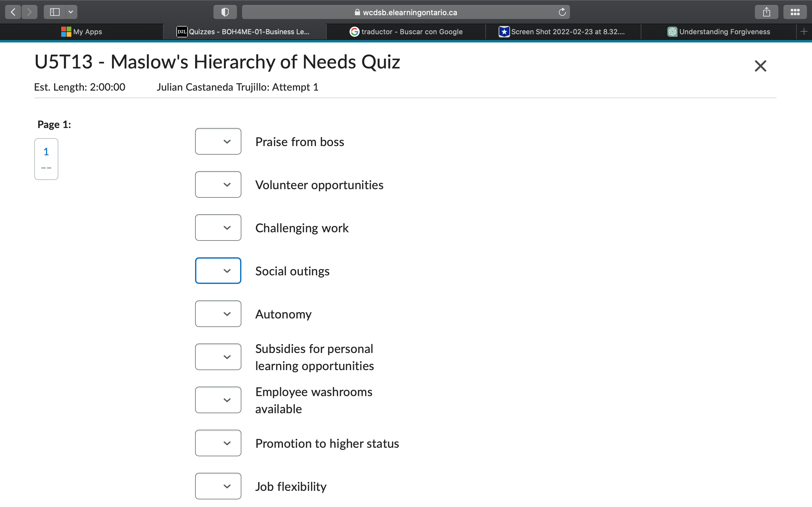Open the My Apps bookmark
812x507 pixels.
tap(81, 31)
